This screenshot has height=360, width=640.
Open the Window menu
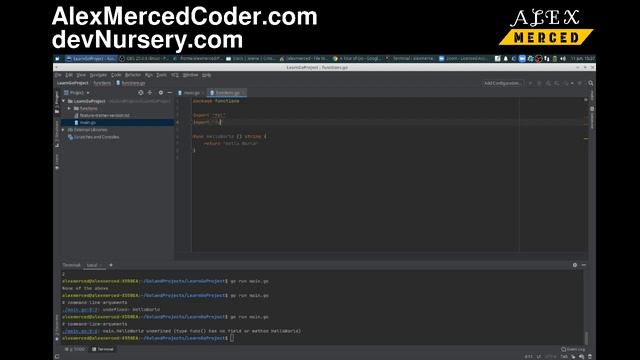190,75
